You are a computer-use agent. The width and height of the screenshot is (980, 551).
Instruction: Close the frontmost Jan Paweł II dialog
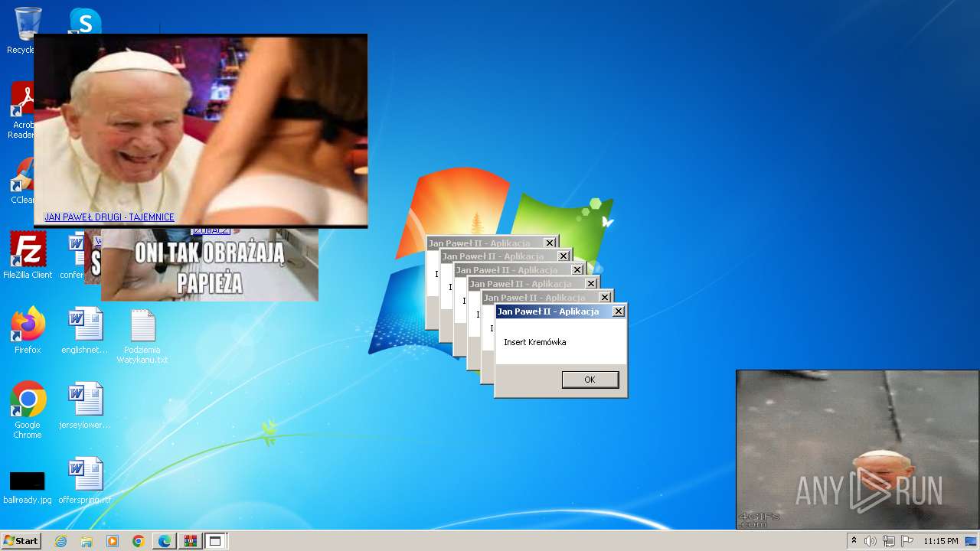(x=619, y=311)
